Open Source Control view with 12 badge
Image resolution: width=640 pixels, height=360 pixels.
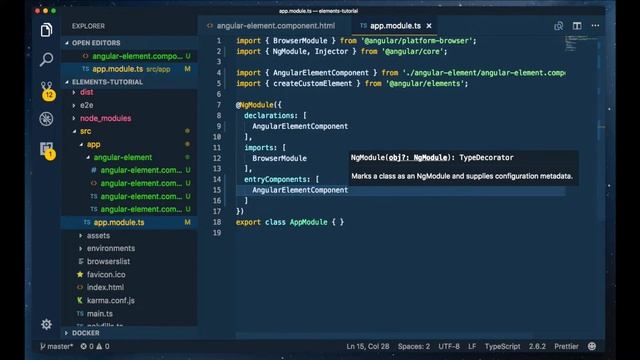tap(47, 90)
